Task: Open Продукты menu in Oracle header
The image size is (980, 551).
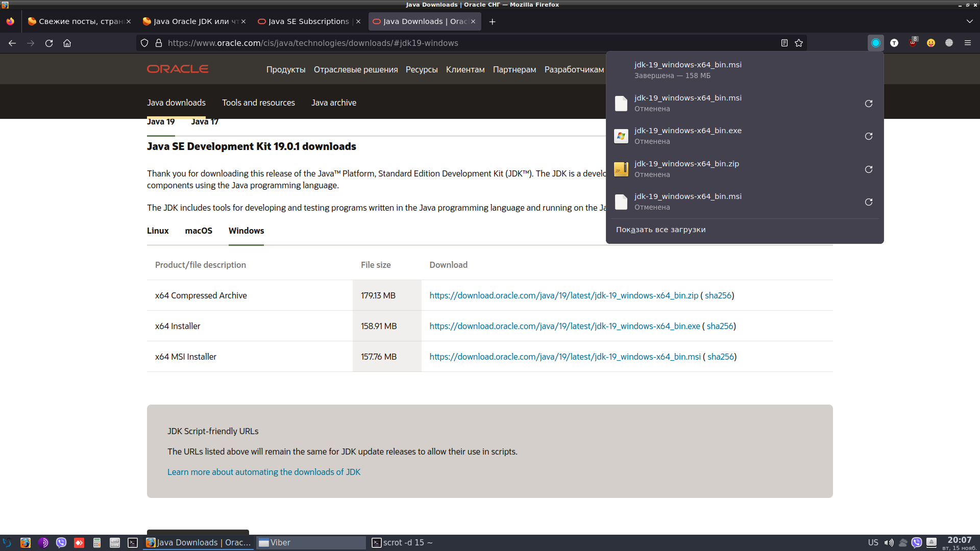Action: coord(286,69)
